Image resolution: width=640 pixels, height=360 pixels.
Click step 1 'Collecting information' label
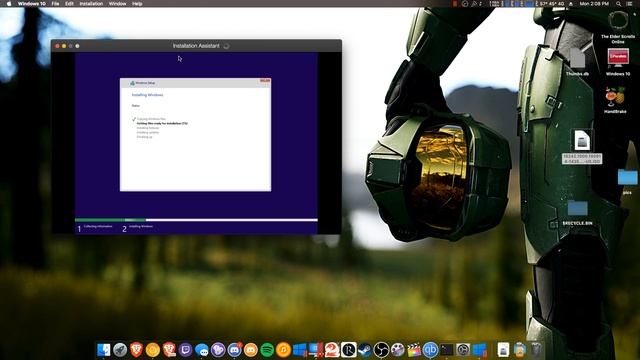click(x=98, y=226)
